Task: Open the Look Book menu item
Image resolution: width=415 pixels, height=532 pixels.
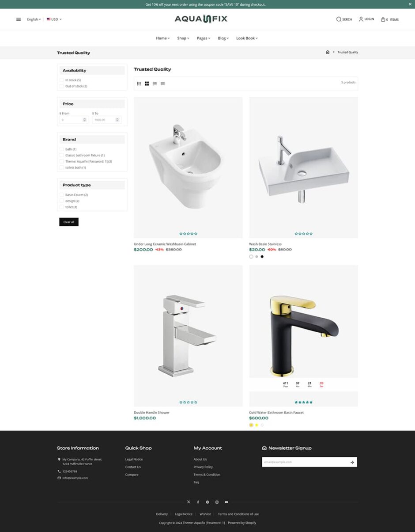Action: point(247,38)
